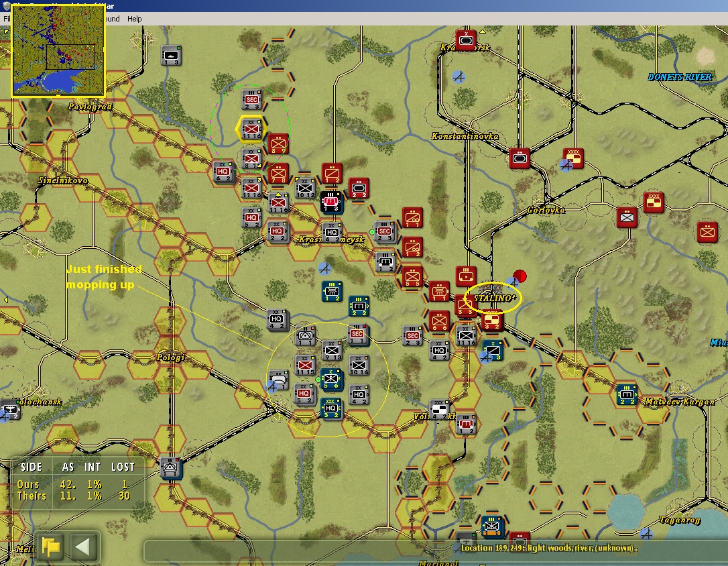The image size is (728, 566).
Task: Select the red armor unit below Konstantinovka
Action: (519, 159)
